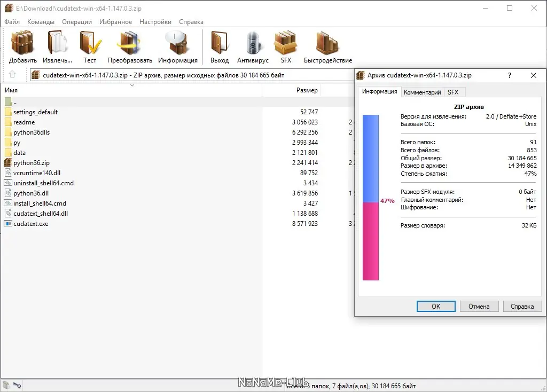Click the Размер словаря label
The image size is (547, 392).
423,225
